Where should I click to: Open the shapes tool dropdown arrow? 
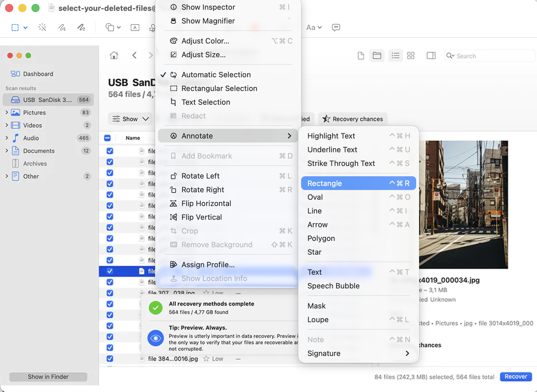(119, 27)
